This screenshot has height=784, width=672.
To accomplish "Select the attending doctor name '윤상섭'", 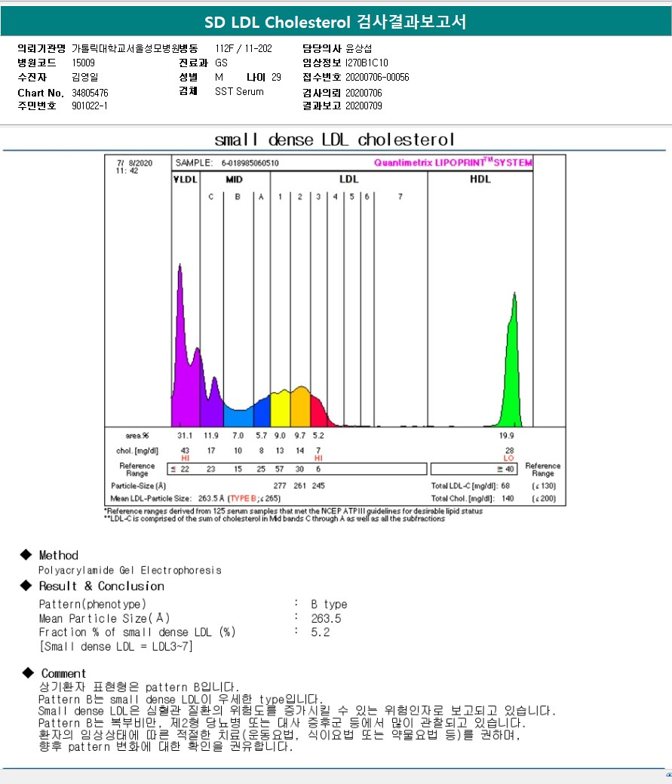I will [x=359, y=48].
